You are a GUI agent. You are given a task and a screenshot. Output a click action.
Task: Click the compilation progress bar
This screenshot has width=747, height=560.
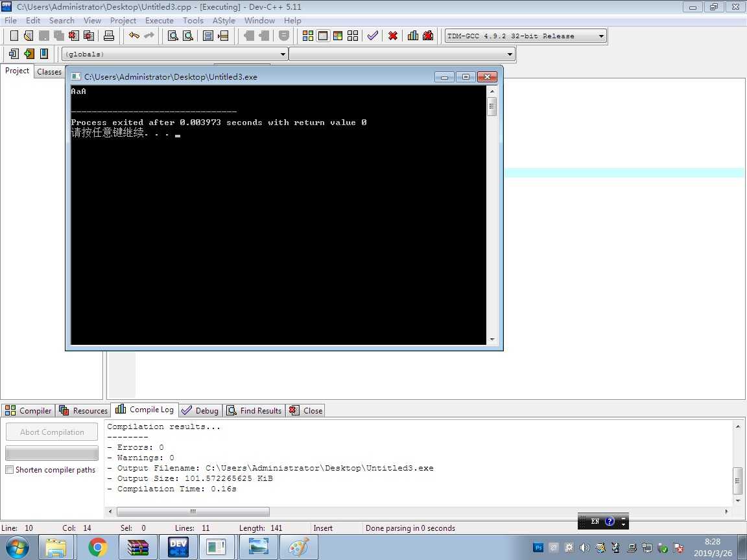click(52, 452)
